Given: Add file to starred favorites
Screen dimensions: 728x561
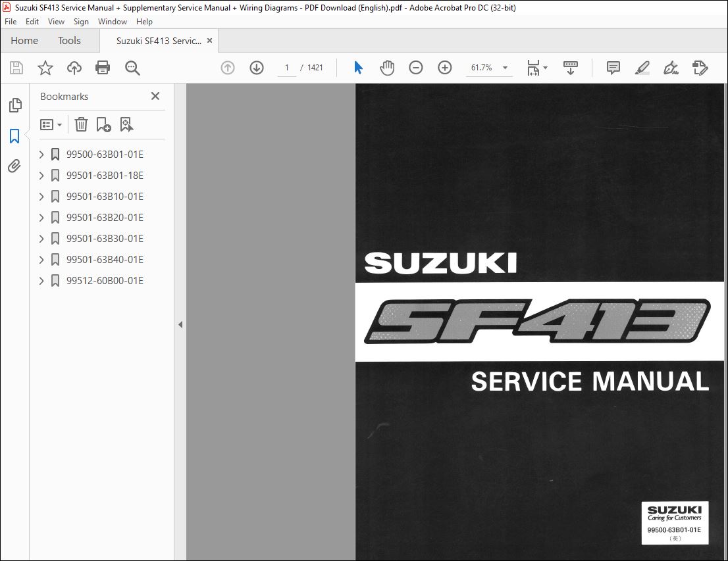Looking at the screenshot, I should [45, 68].
